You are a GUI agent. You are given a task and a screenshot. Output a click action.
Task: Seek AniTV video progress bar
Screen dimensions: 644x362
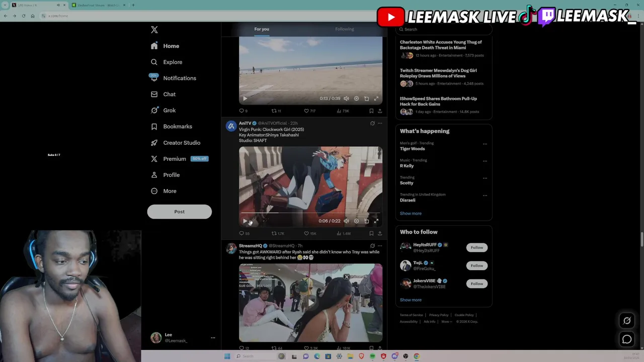click(310, 213)
